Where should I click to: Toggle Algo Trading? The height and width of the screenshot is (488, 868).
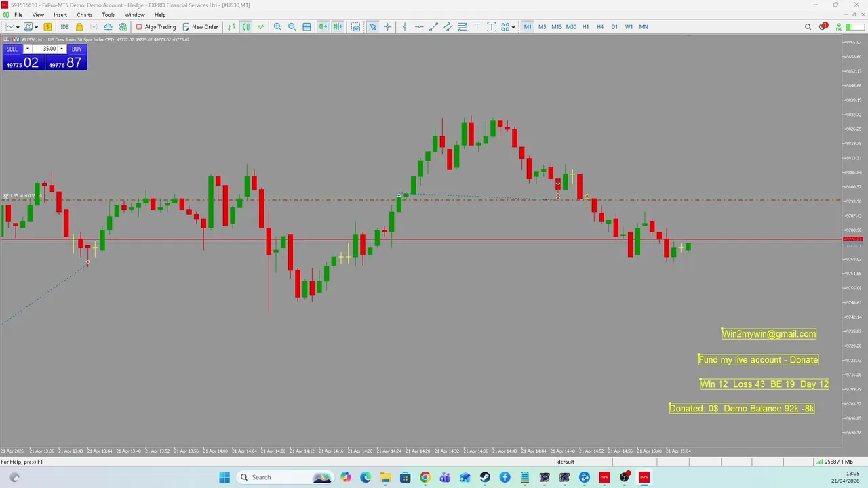(156, 27)
